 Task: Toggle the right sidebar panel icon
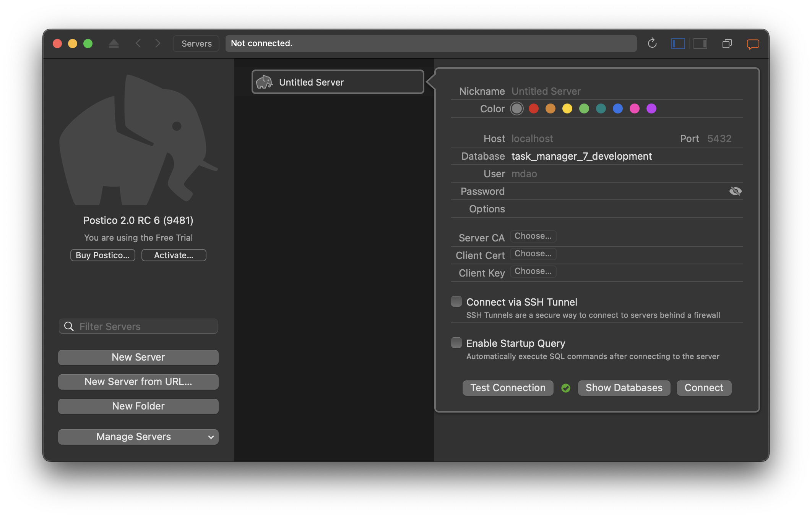coord(700,44)
